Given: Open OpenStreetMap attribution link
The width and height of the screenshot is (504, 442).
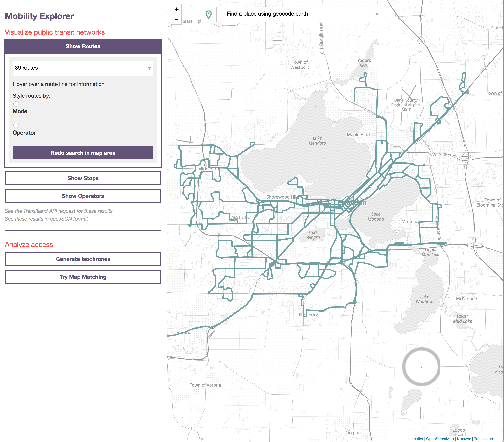Looking at the screenshot, I should (440, 439).
